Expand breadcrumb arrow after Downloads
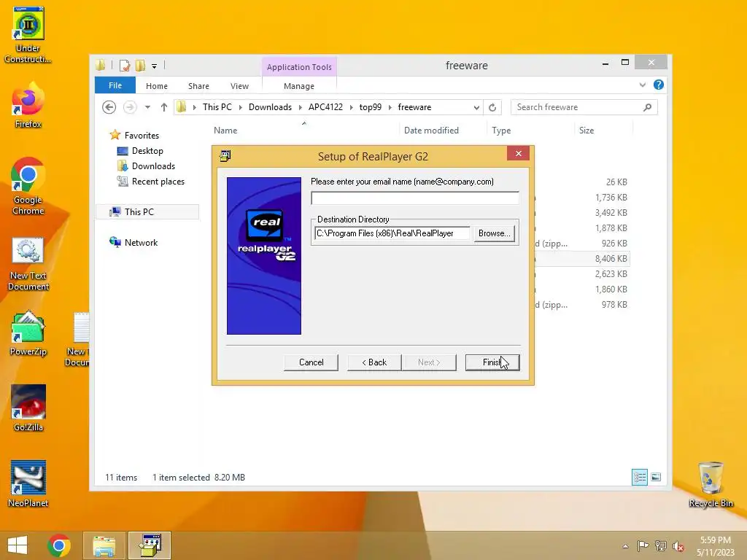 [x=300, y=107]
